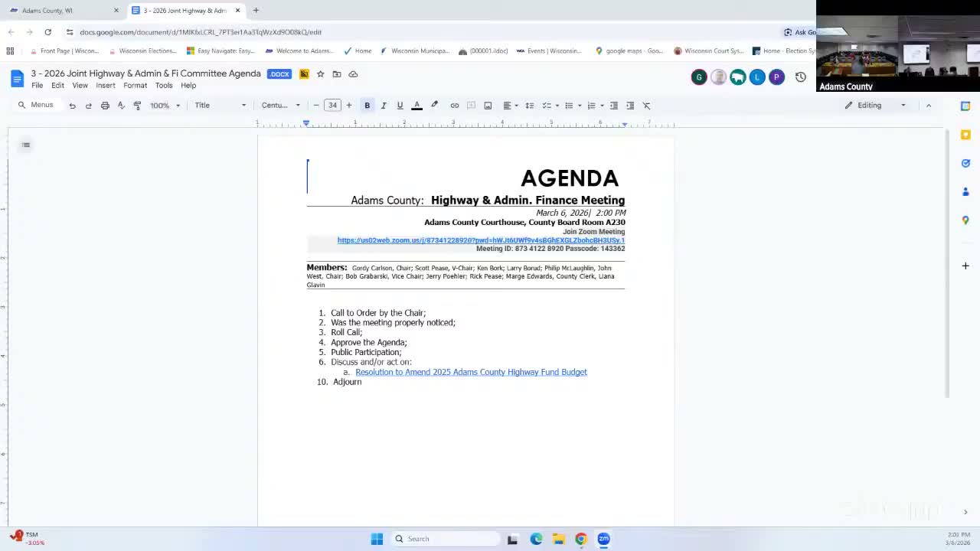This screenshot has height=551, width=980.
Task: Open a new browser tab
Action: coord(256,11)
